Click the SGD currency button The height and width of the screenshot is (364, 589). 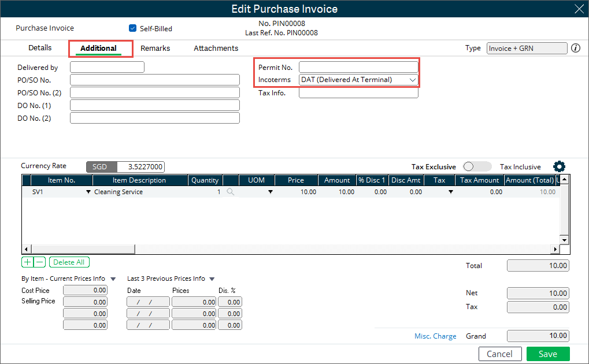[101, 167]
